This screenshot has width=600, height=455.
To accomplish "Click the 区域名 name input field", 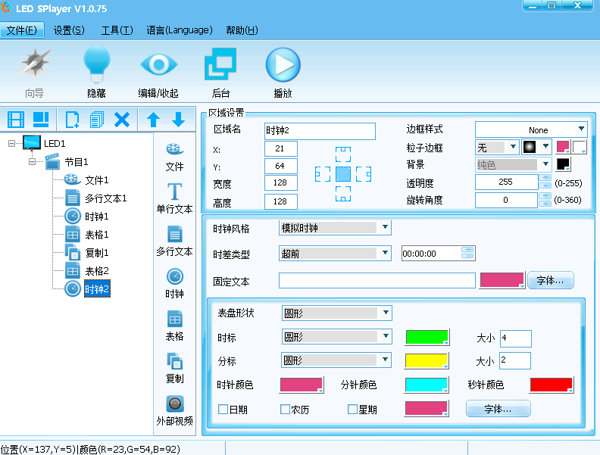I will point(319,130).
